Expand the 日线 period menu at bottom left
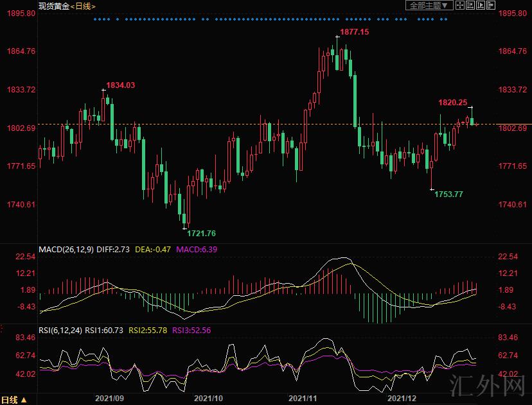This screenshot has width=532, height=405. pyautogui.click(x=13, y=399)
